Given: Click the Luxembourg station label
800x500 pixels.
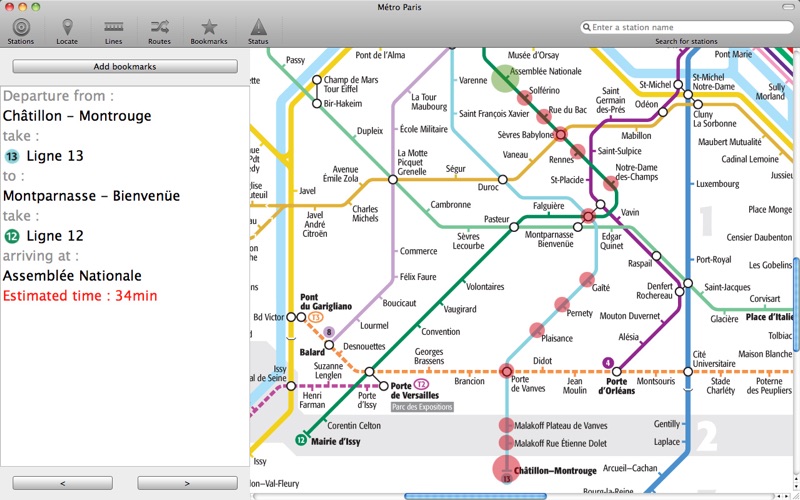Looking at the screenshot, I should [718, 184].
